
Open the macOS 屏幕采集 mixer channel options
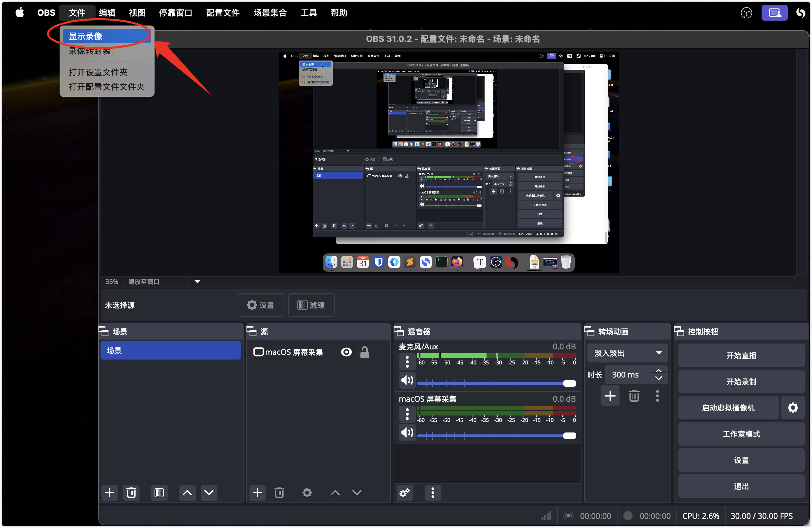point(407,414)
